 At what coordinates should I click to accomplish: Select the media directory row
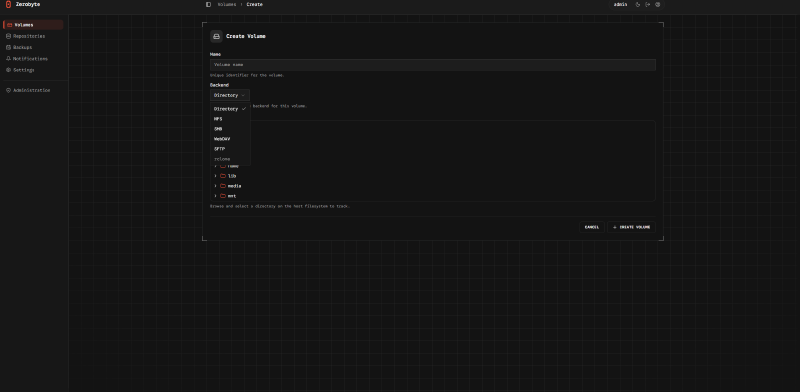(433, 186)
